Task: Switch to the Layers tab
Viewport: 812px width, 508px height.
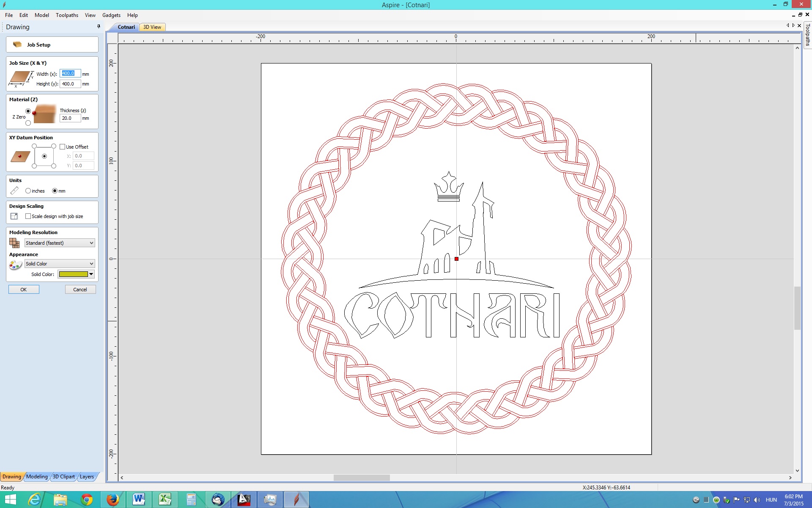Action: pos(87,477)
